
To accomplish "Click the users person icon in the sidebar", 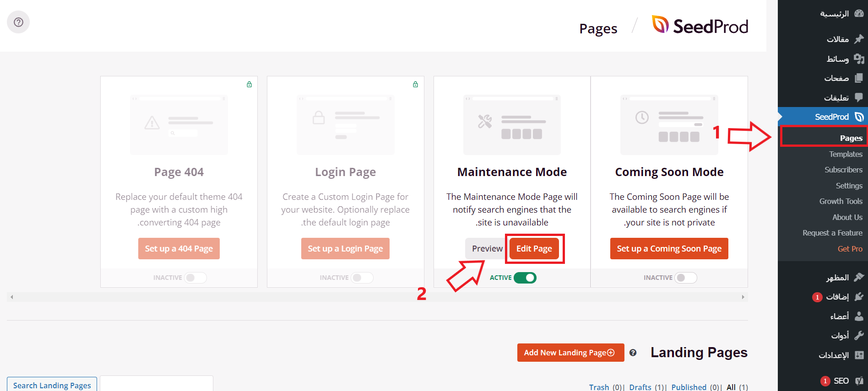I will click(x=859, y=316).
